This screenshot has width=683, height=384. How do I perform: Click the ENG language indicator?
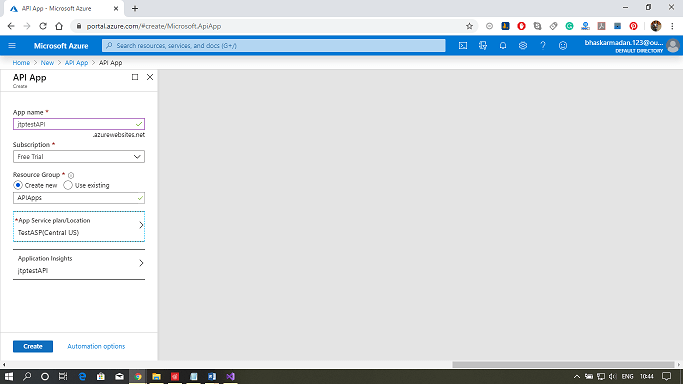click(x=627, y=377)
